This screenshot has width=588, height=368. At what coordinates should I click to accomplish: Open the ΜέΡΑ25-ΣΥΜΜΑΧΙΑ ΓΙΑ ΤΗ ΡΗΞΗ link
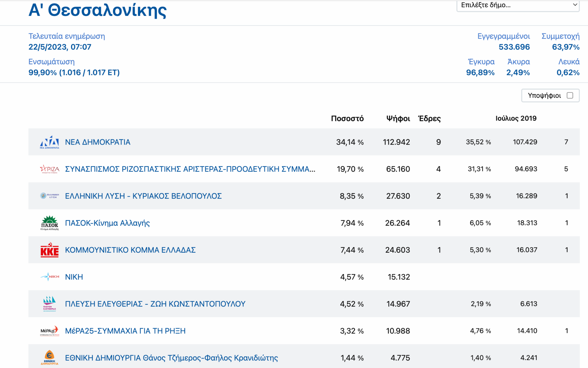pos(125,331)
